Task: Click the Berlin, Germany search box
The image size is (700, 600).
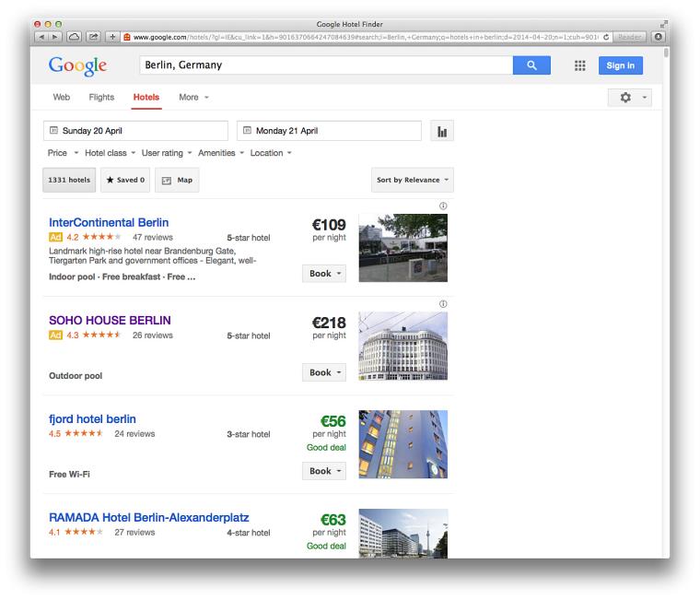Action: click(x=326, y=65)
